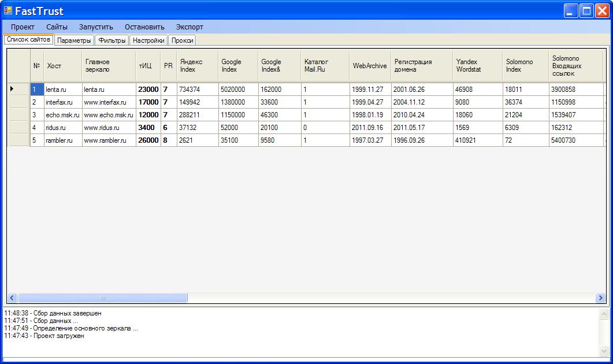Switch to the Список сайтов tab

[28, 39]
